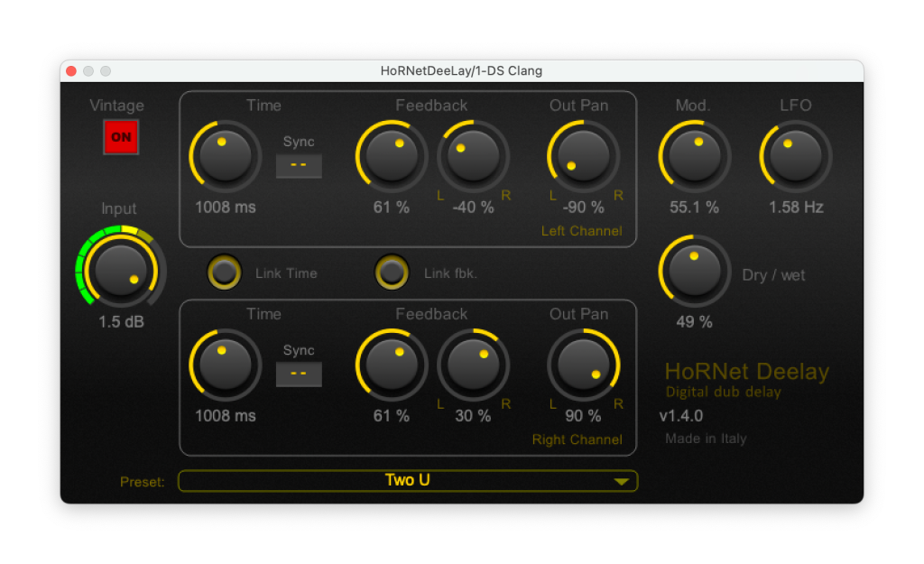Toggle the Vintage ON button

point(120,138)
